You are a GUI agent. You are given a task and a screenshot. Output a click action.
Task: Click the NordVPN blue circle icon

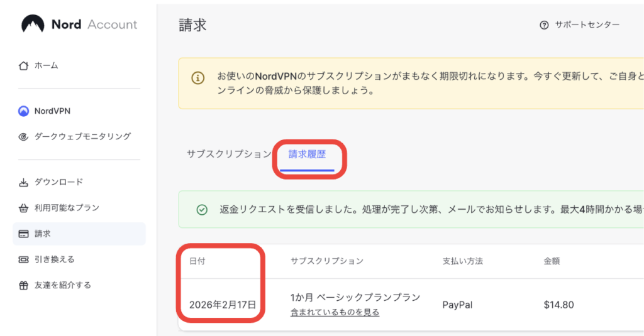click(24, 111)
